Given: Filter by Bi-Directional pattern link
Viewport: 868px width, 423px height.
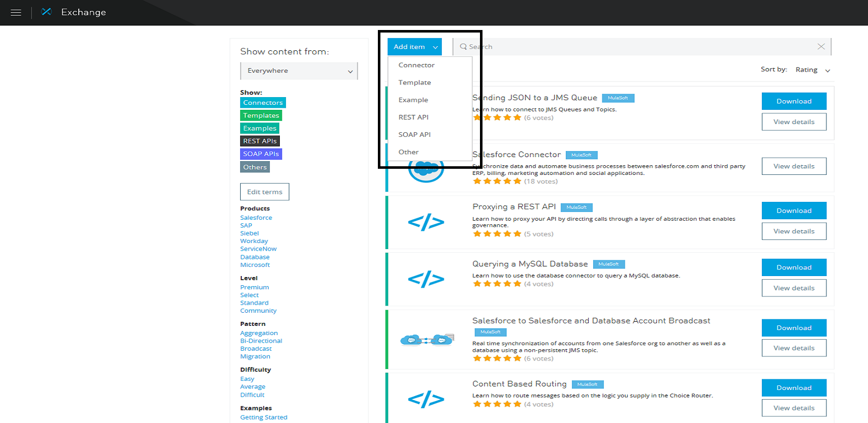Looking at the screenshot, I should pyautogui.click(x=261, y=341).
